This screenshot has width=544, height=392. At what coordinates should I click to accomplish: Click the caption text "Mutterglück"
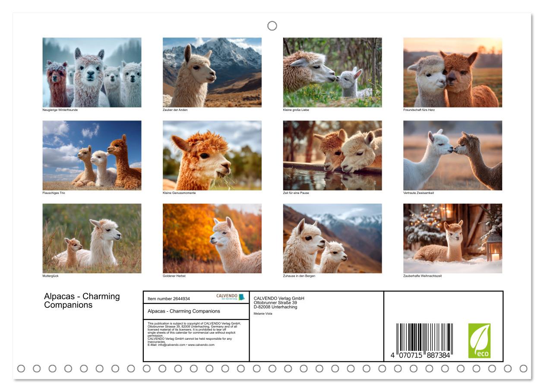tap(51, 276)
